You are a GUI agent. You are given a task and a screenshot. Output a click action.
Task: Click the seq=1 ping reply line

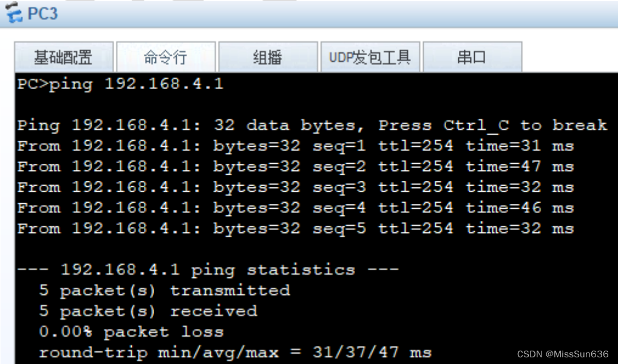(295, 146)
